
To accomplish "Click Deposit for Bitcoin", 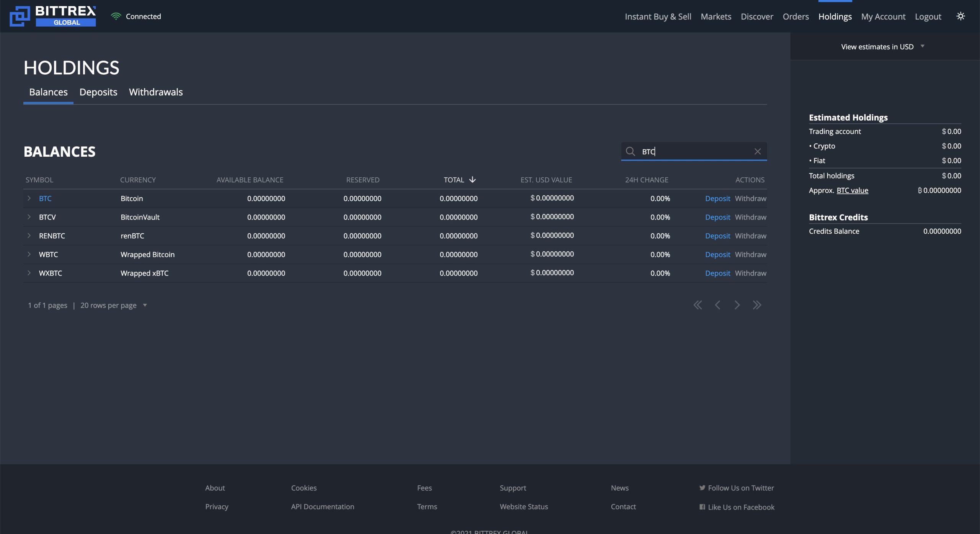I will coord(717,198).
